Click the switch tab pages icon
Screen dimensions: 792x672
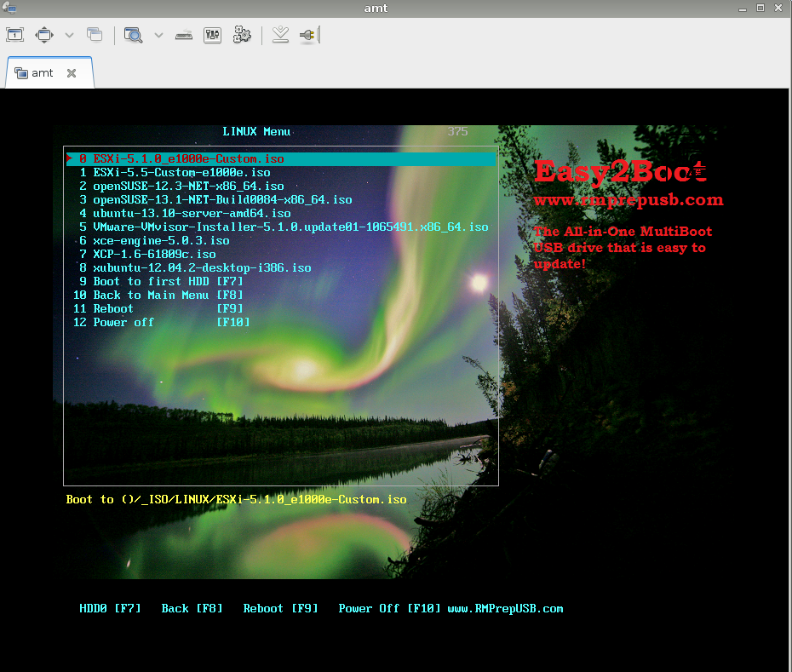95,35
